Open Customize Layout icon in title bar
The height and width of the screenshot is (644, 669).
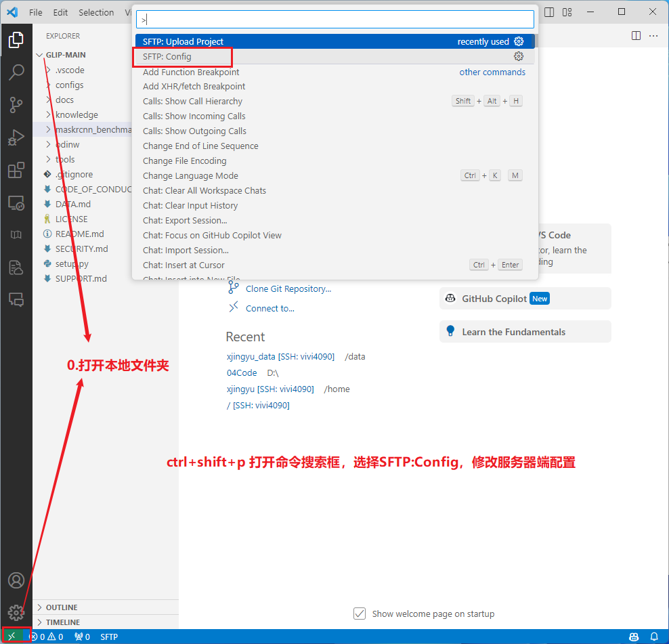[567, 12]
